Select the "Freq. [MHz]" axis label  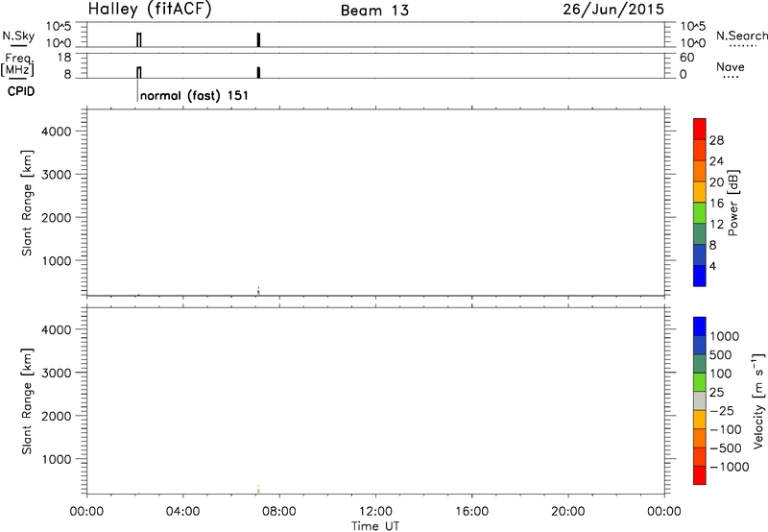pos(18,64)
